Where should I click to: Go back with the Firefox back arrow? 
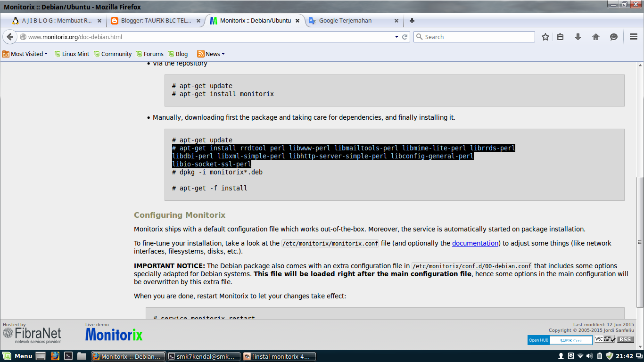tap(10, 37)
